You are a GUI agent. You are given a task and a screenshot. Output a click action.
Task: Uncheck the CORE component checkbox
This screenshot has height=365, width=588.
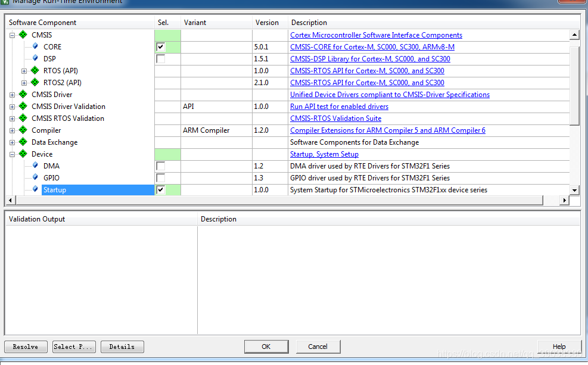click(x=160, y=47)
